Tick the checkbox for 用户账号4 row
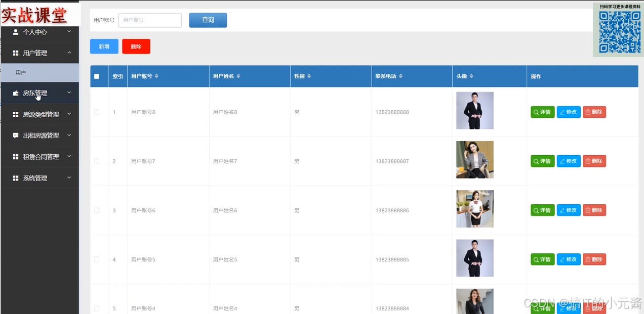This screenshot has width=644, height=314. coord(97,308)
